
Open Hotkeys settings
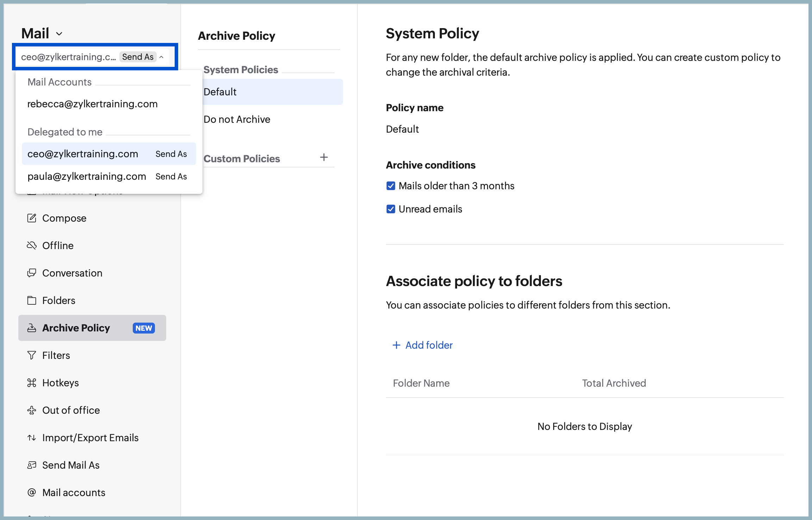tap(92, 383)
